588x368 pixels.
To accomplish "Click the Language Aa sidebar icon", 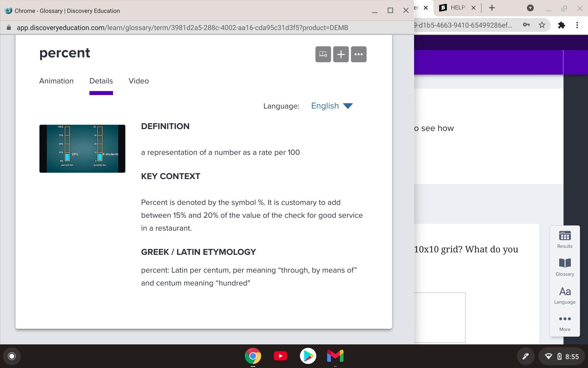I will click(x=565, y=295).
